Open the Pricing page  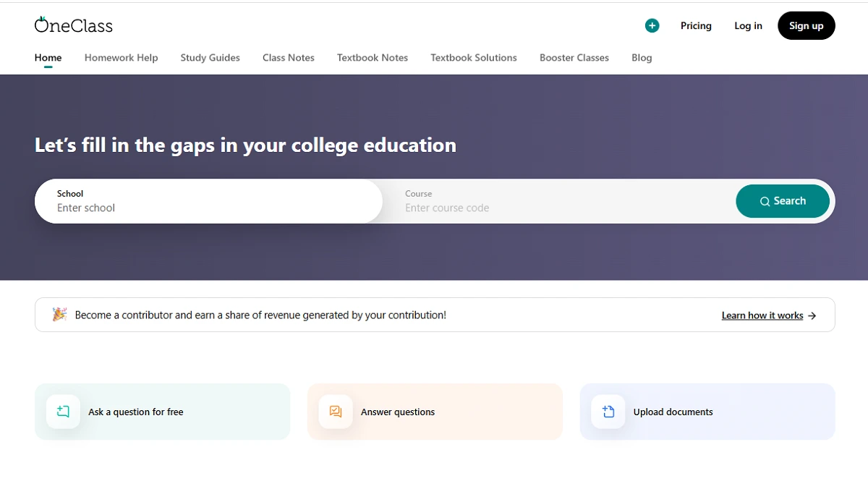click(x=696, y=26)
